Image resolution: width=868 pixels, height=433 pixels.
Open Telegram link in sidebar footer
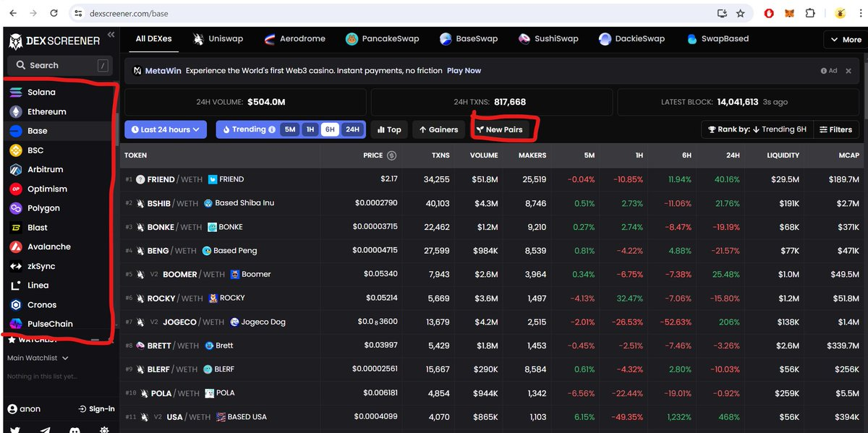[x=45, y=431]
